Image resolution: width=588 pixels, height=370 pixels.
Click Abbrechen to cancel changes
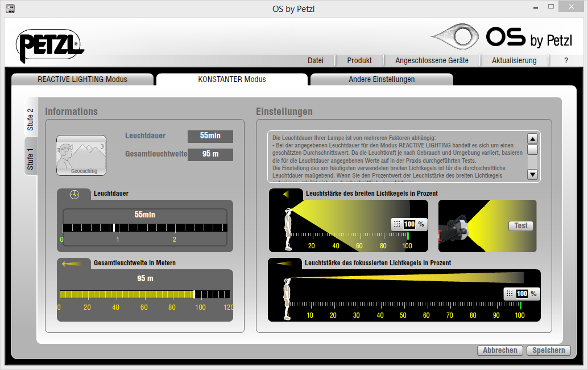point(500,350)
